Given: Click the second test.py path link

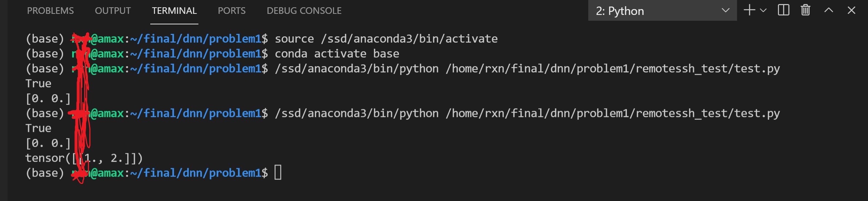Looking at the screenshot, I should [613, 113].
